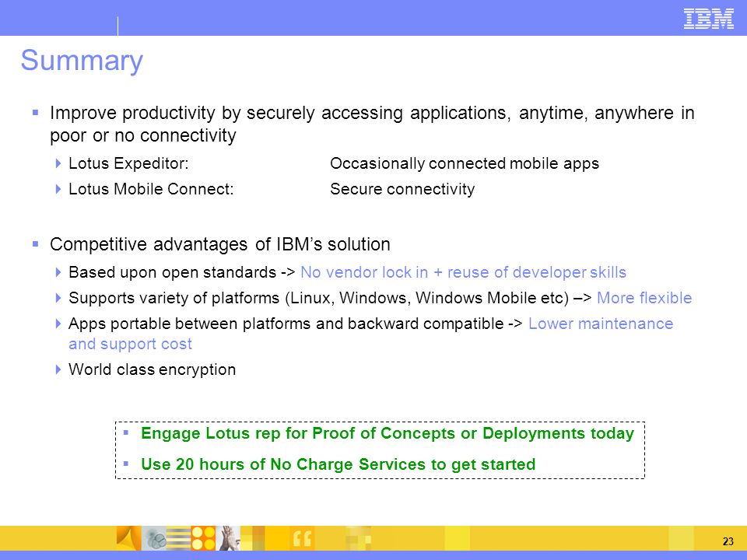The width and height of the screenshot is (747, 560).
Task: Click "Competitive advantages of IBM's solution" heading
Action: pyautogui.click(x=220, y=244)
